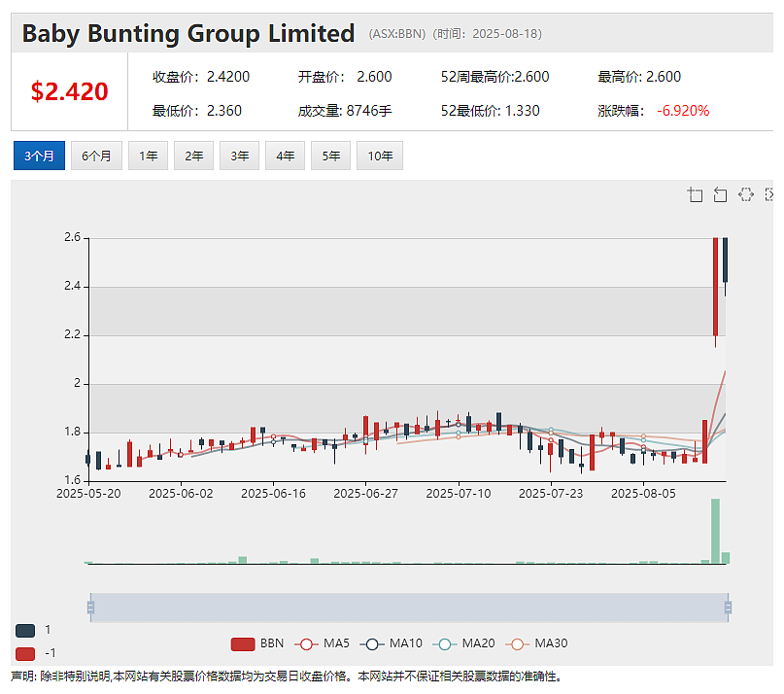Click the 2.2 y-axis label
This screenshot has width=784, height=694.
coord(73,334)
